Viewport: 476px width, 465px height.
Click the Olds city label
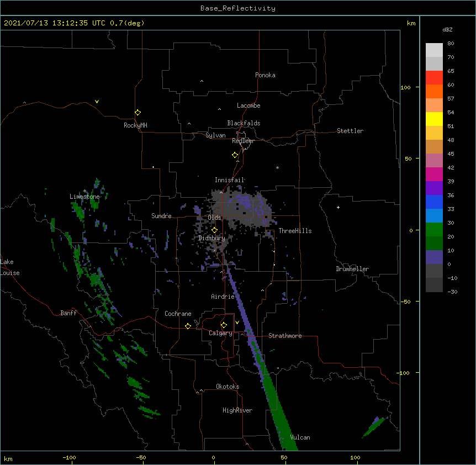pyautogui.click(x=214, y=218)
